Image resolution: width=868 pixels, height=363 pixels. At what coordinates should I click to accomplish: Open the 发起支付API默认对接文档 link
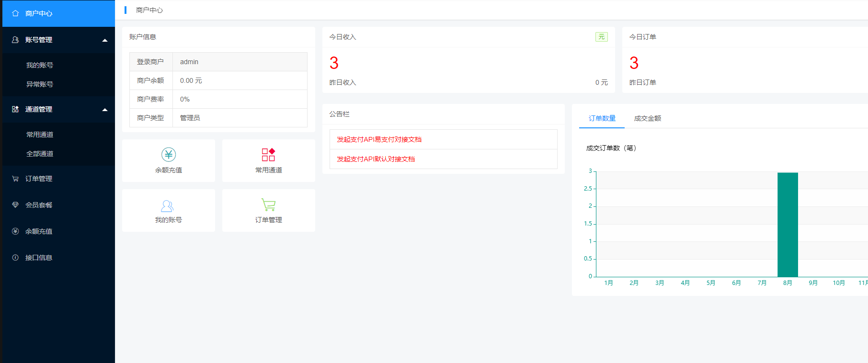coord(376,159)
